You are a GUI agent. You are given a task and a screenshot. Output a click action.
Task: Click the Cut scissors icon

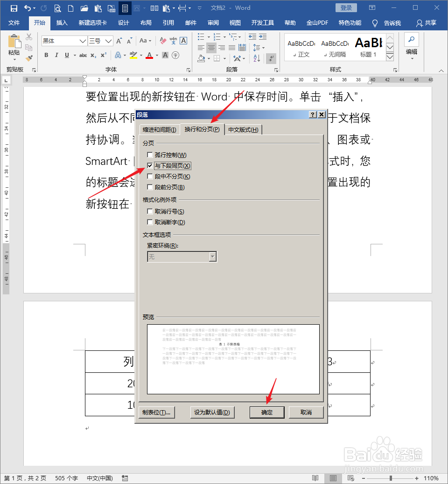[x=29, y=37]
